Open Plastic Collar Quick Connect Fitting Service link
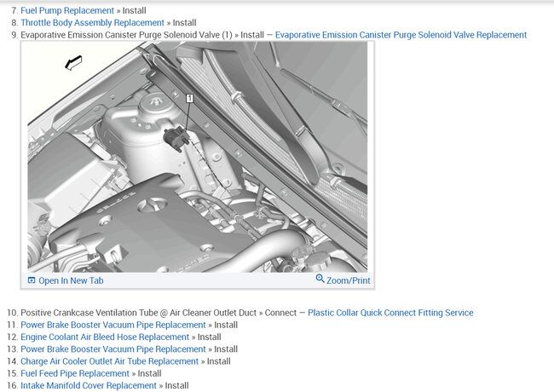 point(390,313)
